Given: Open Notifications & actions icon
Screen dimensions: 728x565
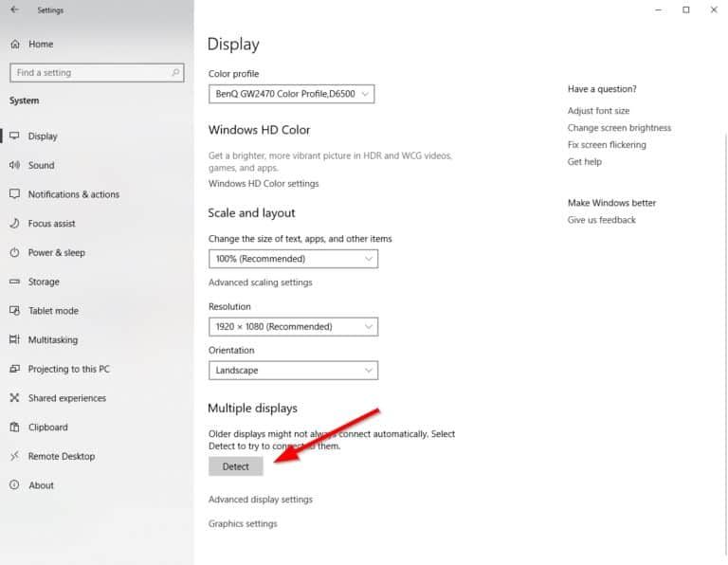Looking at the screenshot, I should click(x=14, y=194).
